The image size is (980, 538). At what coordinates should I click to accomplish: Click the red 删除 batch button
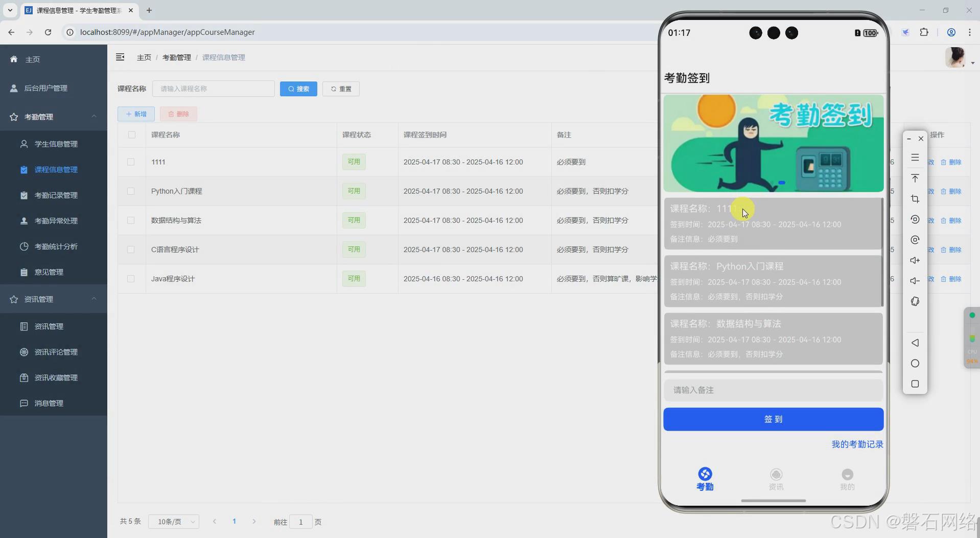(x=178, y=114)
